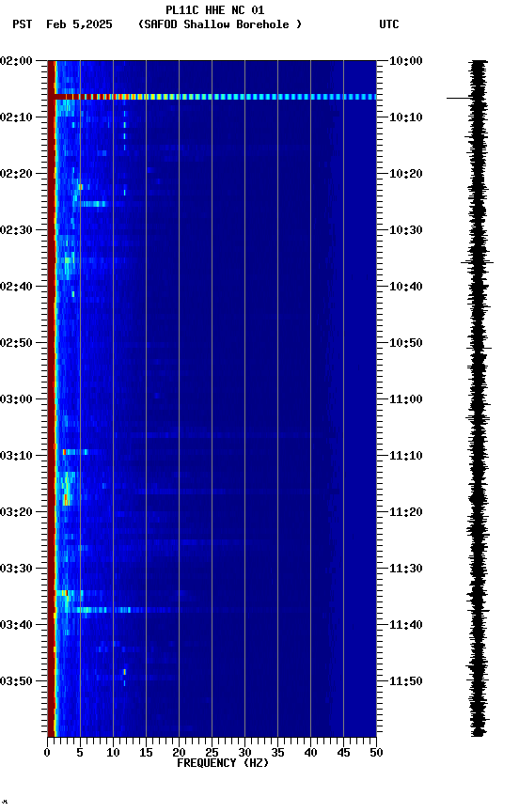The image size is (519, 812).
Task: Click the bright streak near 03:37 PST
Action: [106, 610]
